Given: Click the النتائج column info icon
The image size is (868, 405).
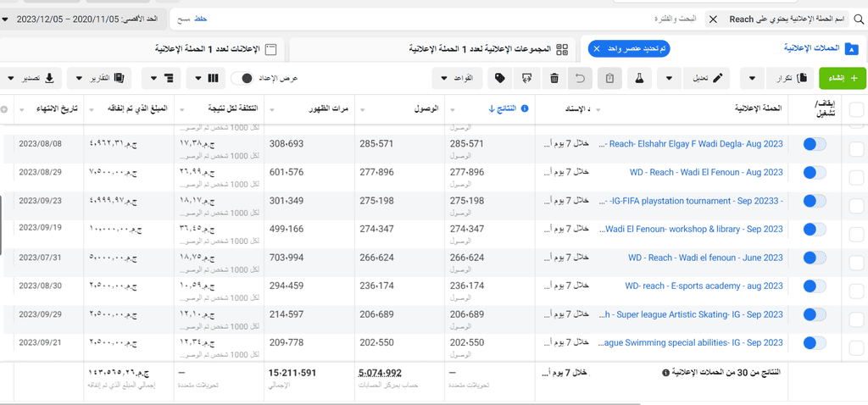Looking at the screenshot, I should point(525,108).
